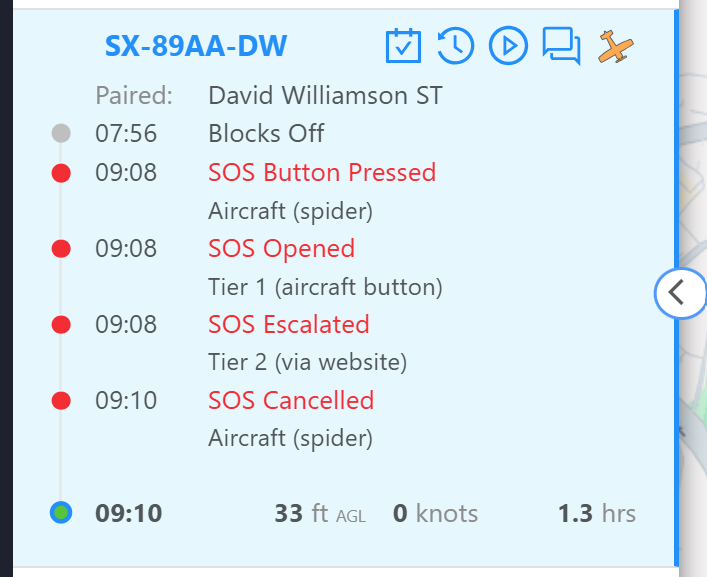This screenshot has width=707, height=577.
Task: Click the play replay button icon
Action: (x=508, y=46)
